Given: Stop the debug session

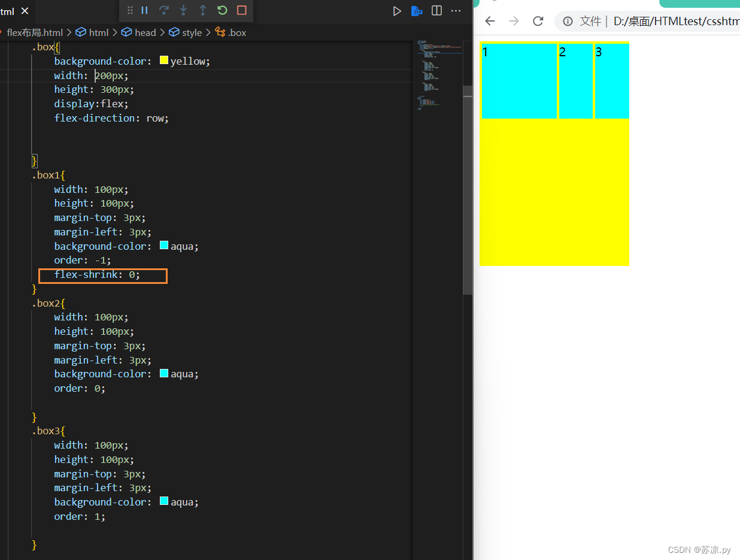Looking at the screenshot, I should [x=242, y=10].
